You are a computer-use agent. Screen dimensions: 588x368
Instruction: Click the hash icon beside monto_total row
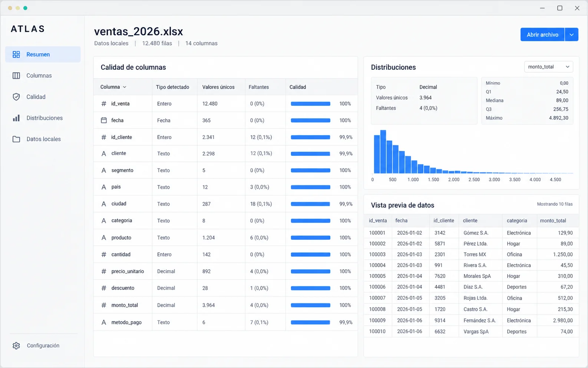[x=104, y=305]
